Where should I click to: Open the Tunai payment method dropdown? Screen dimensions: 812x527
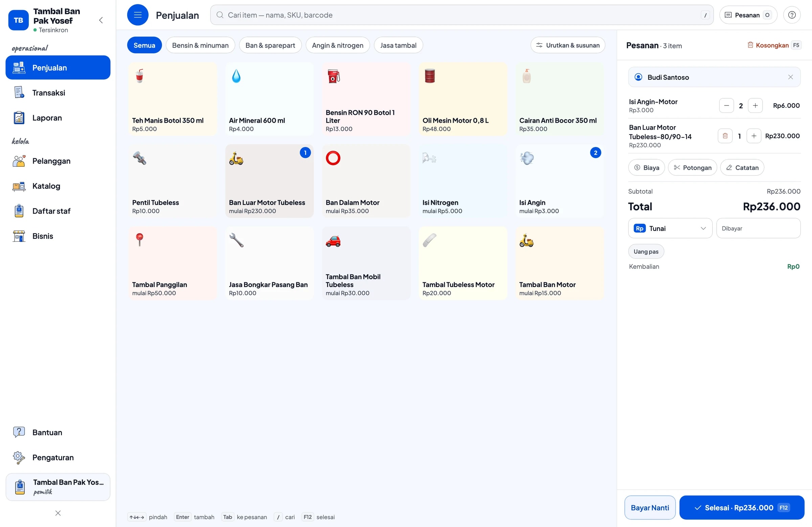coord(670,229)
